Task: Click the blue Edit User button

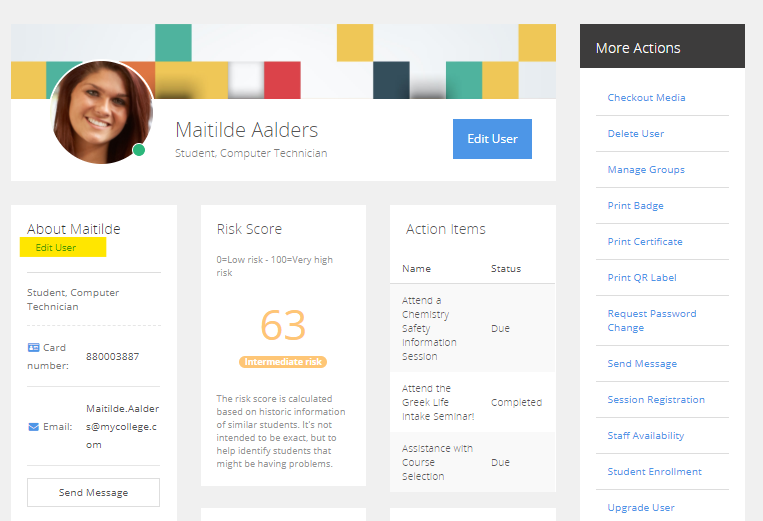Action: point(492,139)
